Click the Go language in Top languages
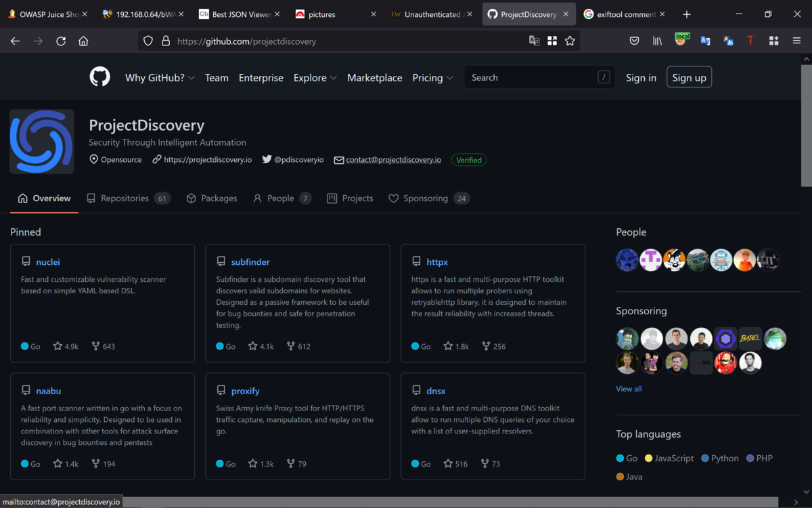 pyautogui.click(x=627, y=458)
